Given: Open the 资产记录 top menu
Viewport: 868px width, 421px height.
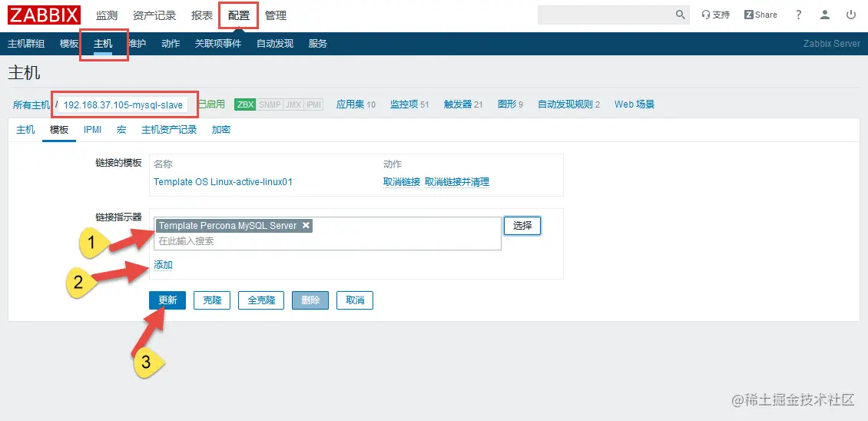Looking at the screenshot, I should [154, 15].
